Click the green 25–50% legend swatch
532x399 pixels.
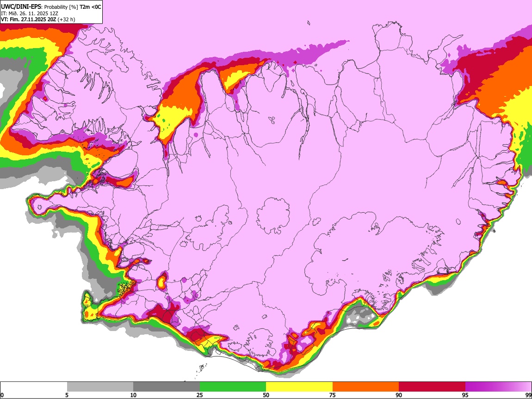(233, 387)
